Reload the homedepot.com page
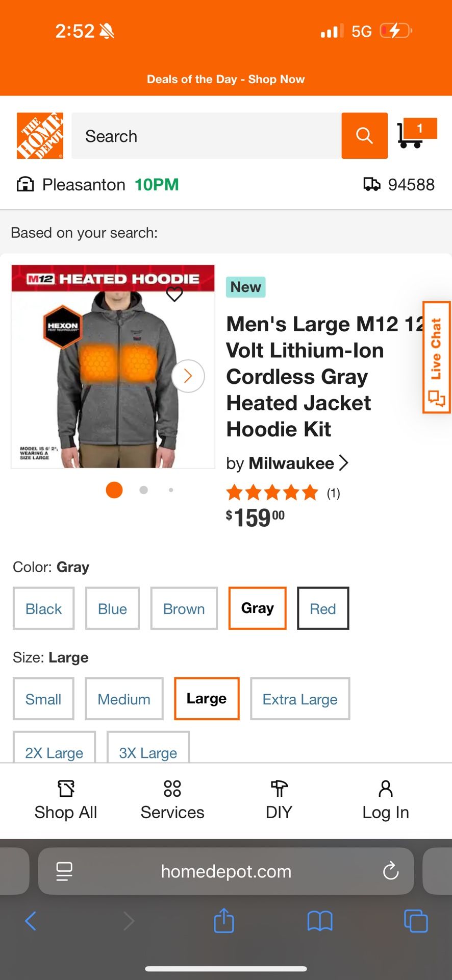 coord(391,871)
